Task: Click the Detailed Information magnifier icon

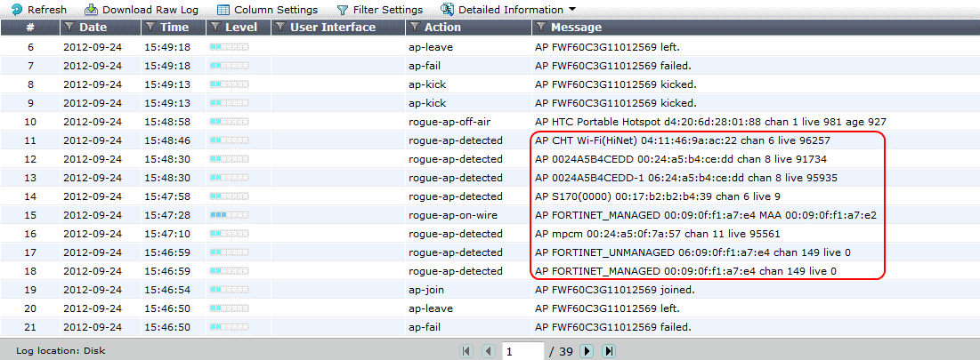Action: [x=447, y=10]
